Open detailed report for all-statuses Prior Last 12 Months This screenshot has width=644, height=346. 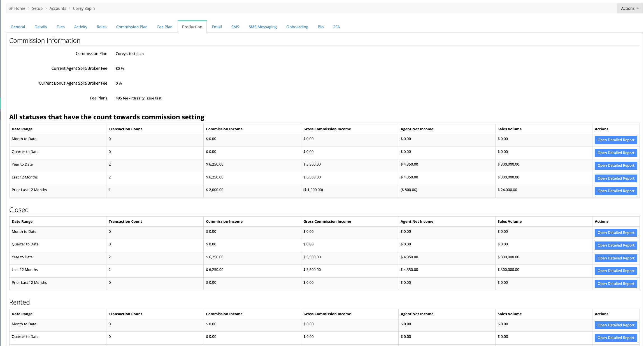(616, 191)
